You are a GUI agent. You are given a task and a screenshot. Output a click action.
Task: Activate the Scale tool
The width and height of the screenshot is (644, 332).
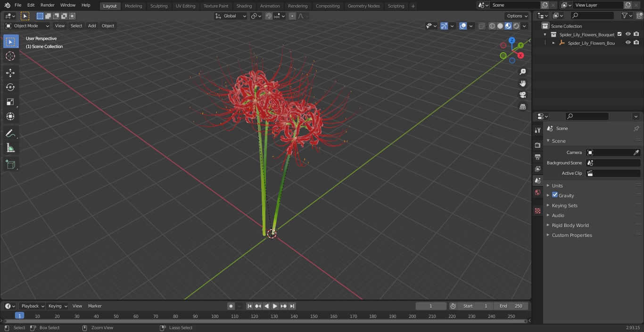click(x=10, y=102)
